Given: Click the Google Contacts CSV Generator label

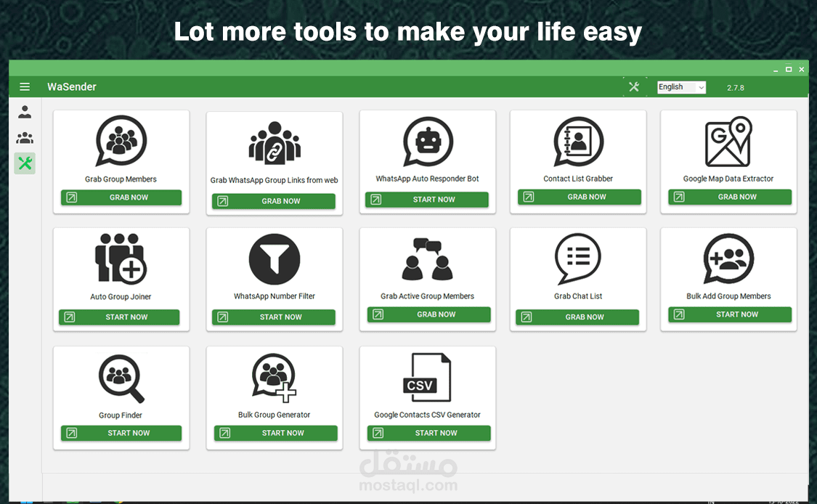Looking at the screenshot, I should 427,415.
